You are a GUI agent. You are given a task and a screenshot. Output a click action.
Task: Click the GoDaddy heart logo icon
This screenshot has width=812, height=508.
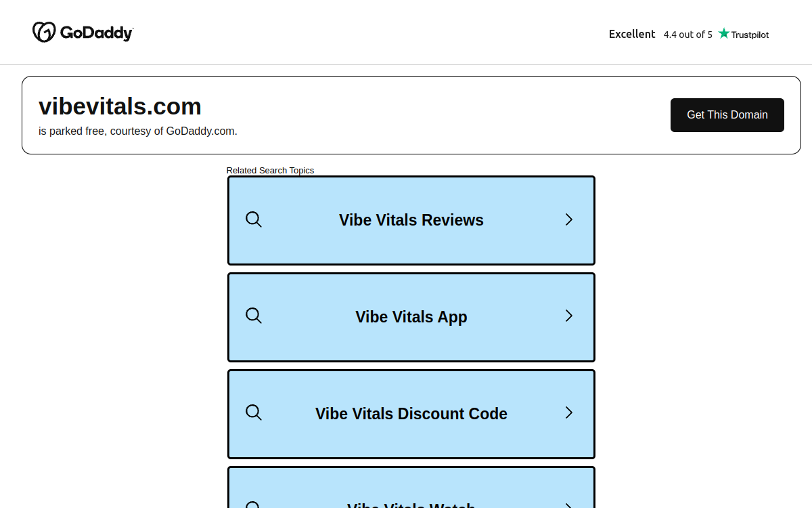pyautogui.click(x=44, y=32)
